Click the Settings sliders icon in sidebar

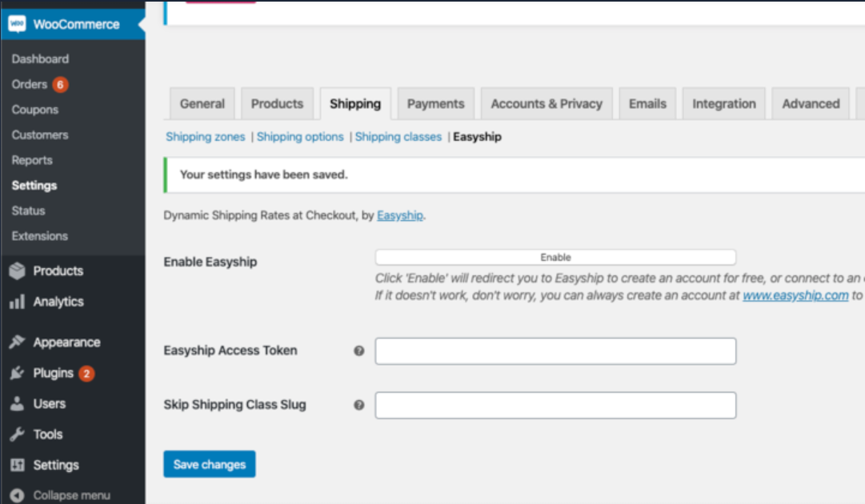coord(17,465)
